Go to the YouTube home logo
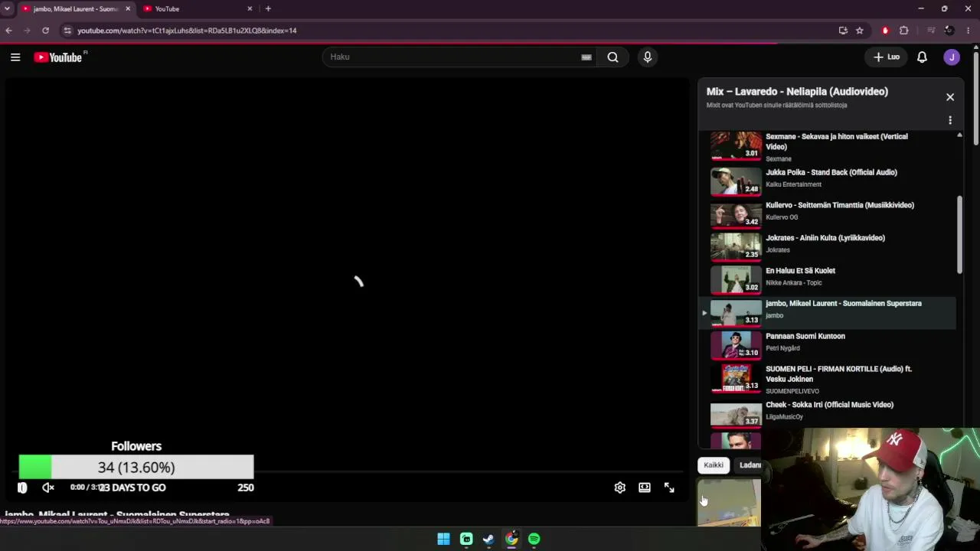The width and height of the screenshot is (980, 551). coord(60,57)
